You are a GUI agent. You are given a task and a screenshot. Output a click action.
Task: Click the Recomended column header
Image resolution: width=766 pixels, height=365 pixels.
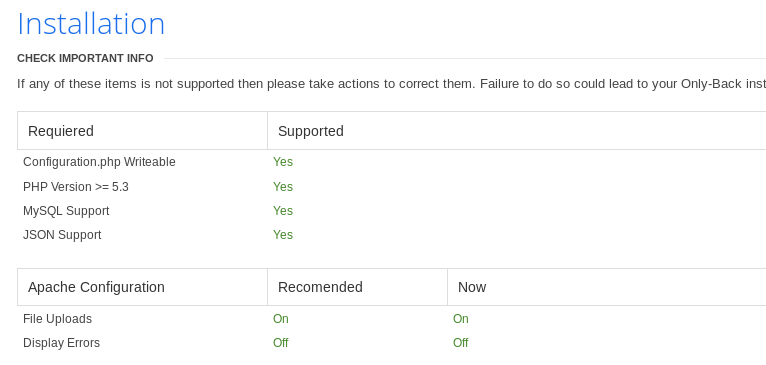[x=320, y=287]
